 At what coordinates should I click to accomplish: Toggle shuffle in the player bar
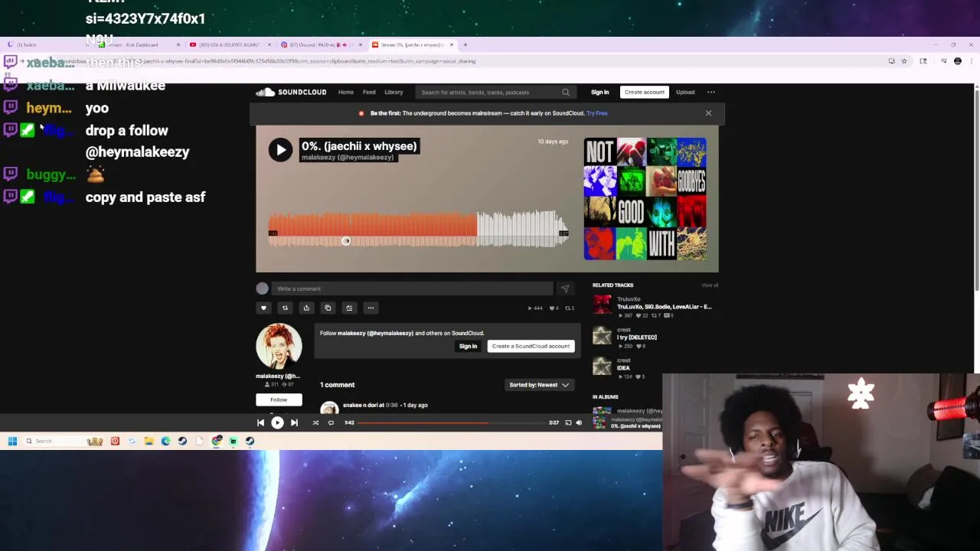[315, 422]
